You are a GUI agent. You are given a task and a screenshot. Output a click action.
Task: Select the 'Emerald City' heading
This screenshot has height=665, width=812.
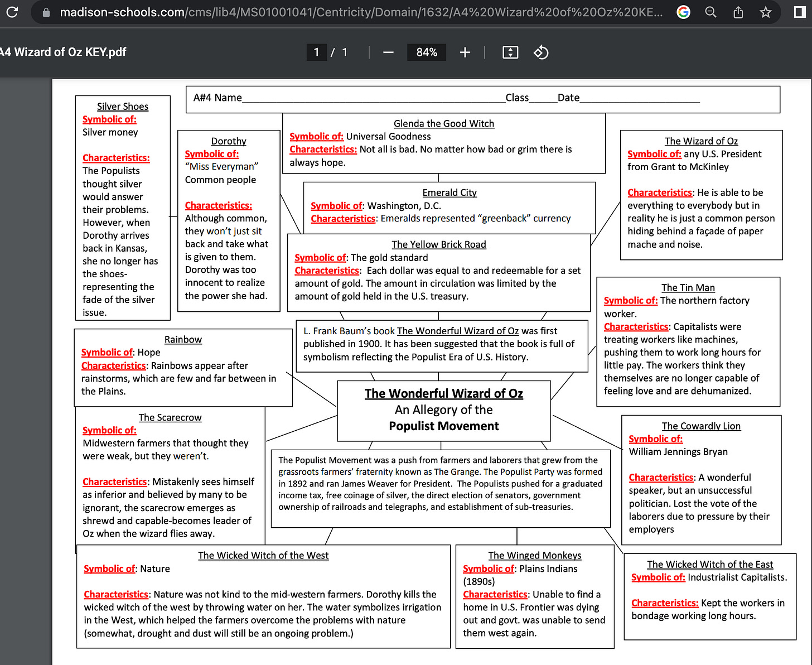tap(449, 192)
